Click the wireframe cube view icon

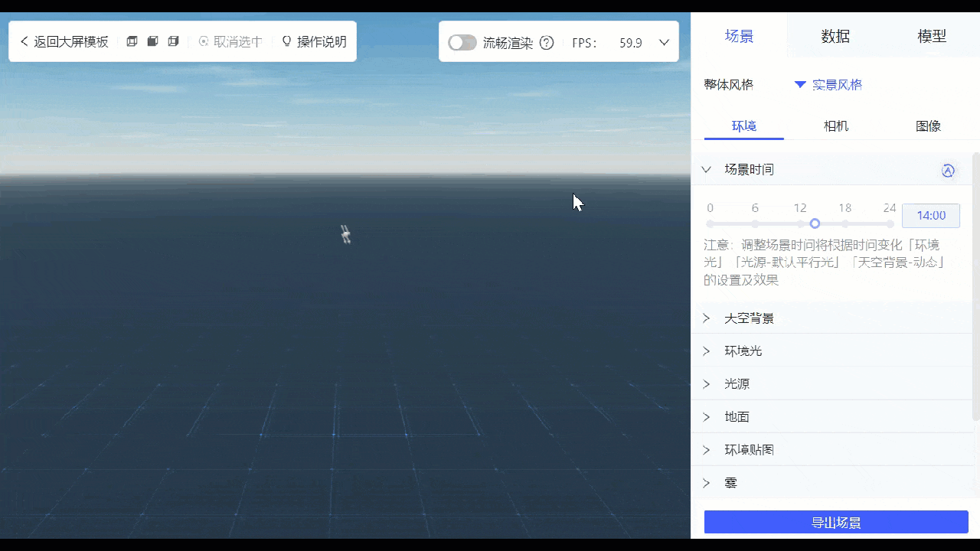point(132,41)
